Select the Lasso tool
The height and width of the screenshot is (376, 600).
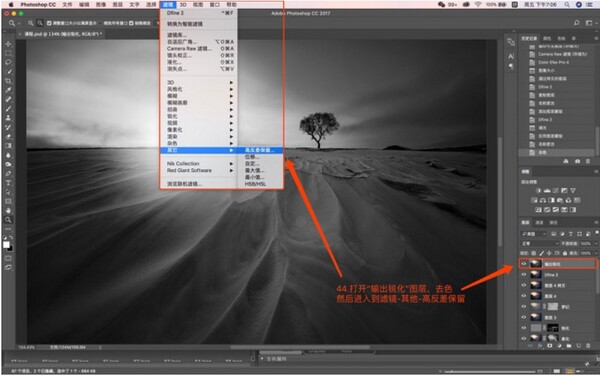(8, 62)
